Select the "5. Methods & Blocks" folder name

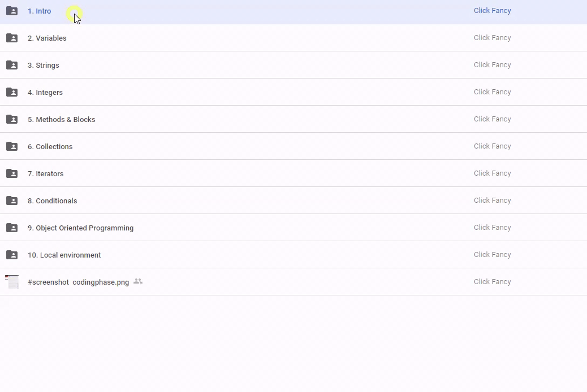click(x=61, y=120)
